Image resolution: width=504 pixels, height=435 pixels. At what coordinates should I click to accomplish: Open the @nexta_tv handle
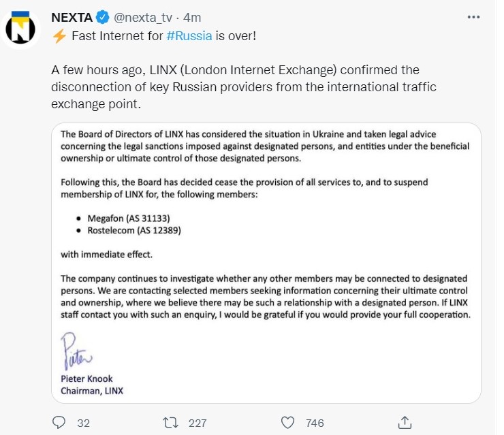pyautogui.click(x=142, y=17)
